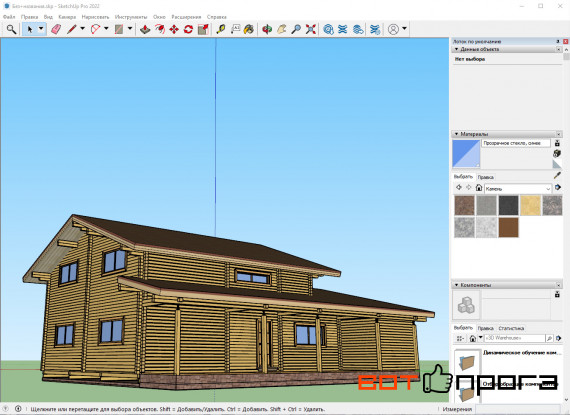The width and height of the screenshot is (570, 415).
Task: Select the Rotate tool
Action: [x=188, y=29]
